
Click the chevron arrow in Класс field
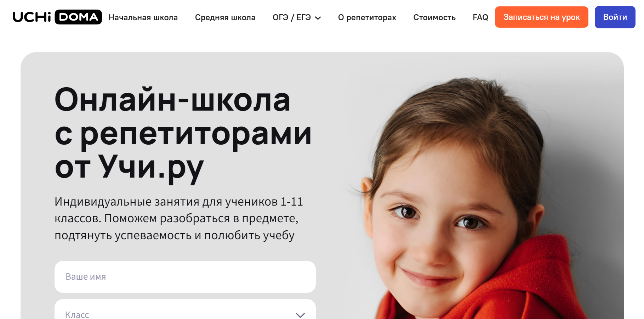(x=300, y=315)
